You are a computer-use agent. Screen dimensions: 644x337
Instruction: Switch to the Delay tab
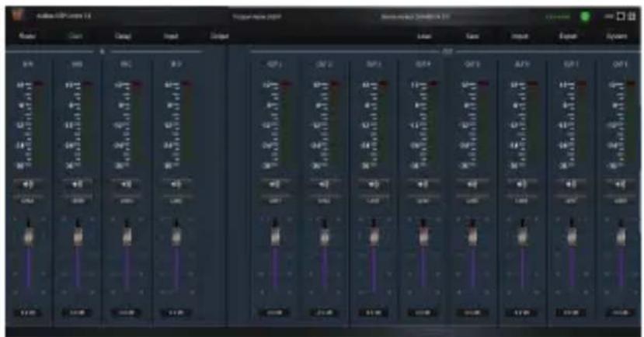coord(123,36)
